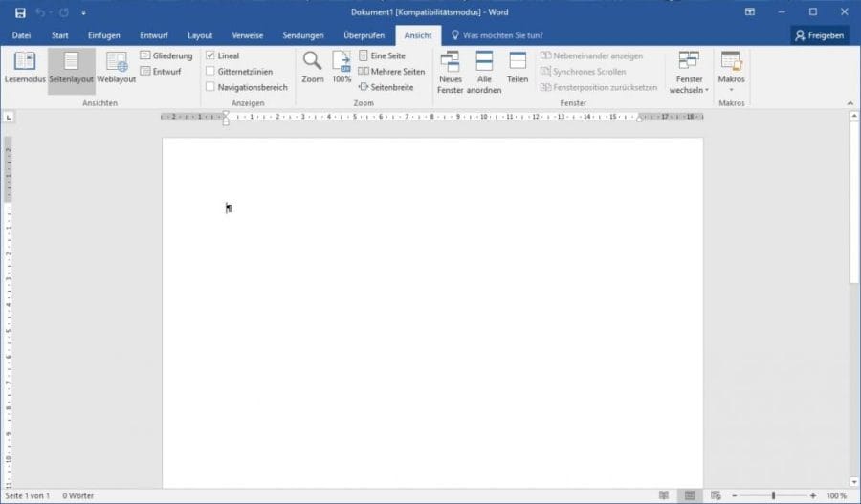Click the Save icon in title bar
This screenshot has height=504, width=861.
click(x=20, y=12)
